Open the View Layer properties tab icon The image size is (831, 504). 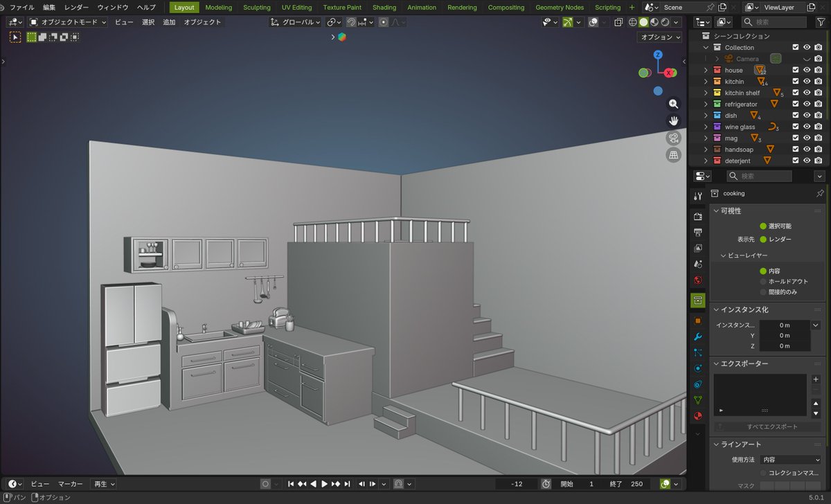[698, 248]
